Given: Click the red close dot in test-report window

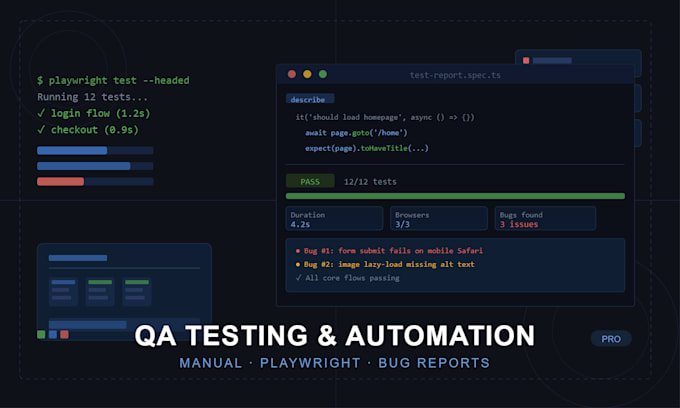Looking at the screenshot, I should click(292, 74).
